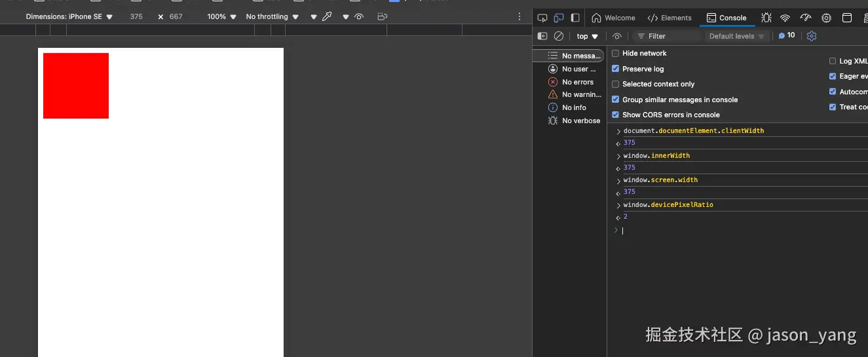The width and height of the screenshot is (868, 357).
Task: Click the window.innerWidth console entry
Action: tap(656, 155)
